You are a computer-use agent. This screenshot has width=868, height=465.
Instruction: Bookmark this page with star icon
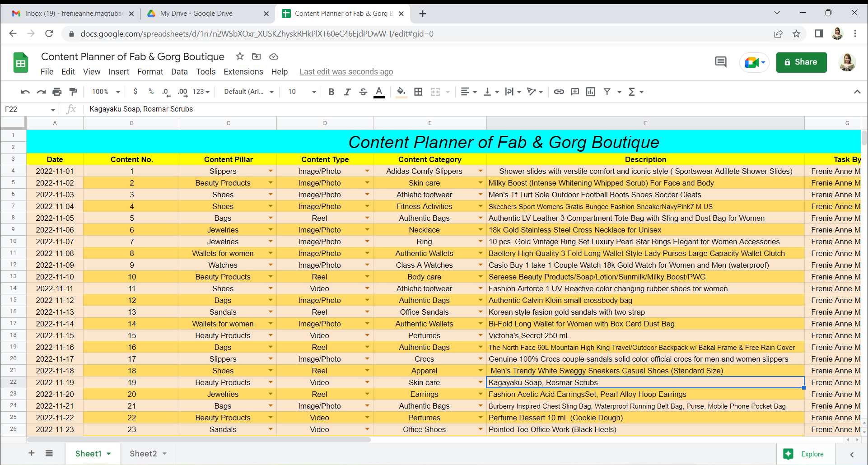796,34
